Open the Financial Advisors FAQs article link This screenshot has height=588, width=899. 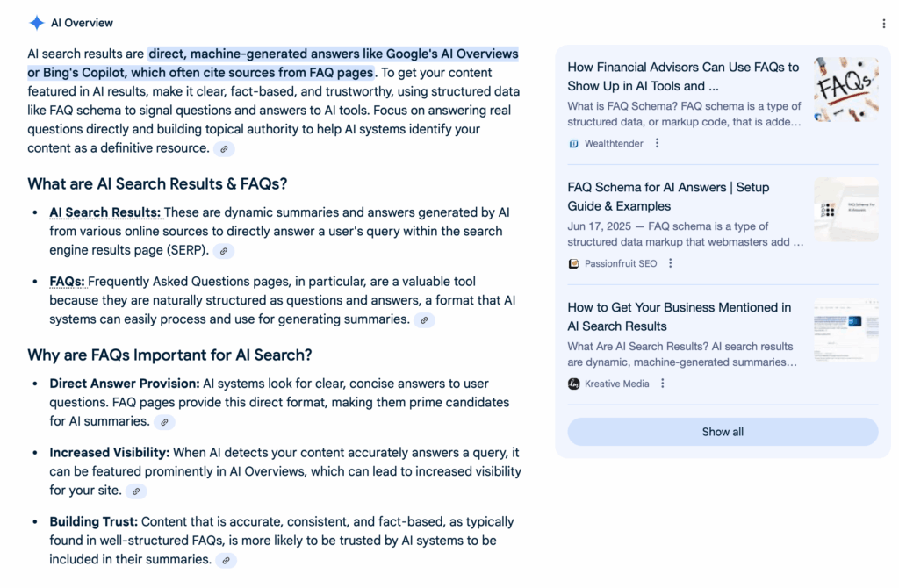point(683,76)
